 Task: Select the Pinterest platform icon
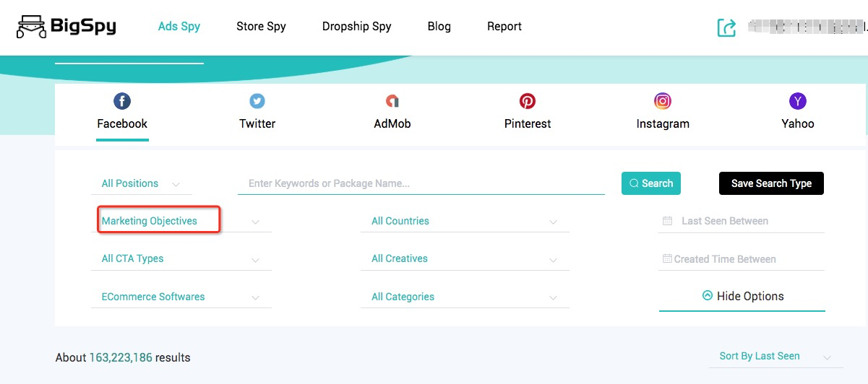coord(528,101)
